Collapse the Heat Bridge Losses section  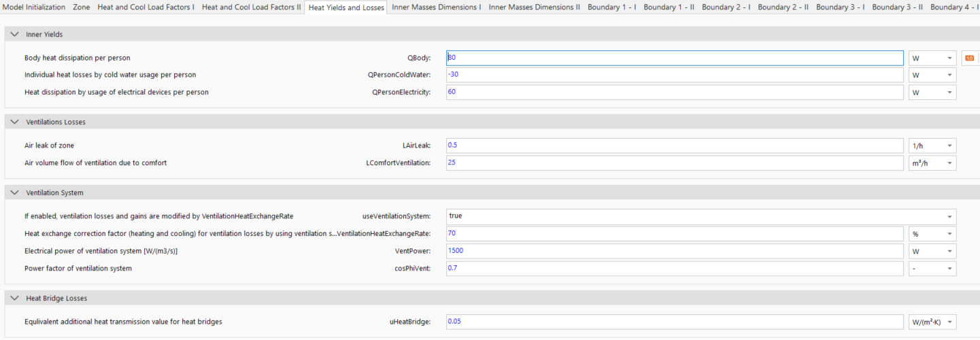[15, 298]
